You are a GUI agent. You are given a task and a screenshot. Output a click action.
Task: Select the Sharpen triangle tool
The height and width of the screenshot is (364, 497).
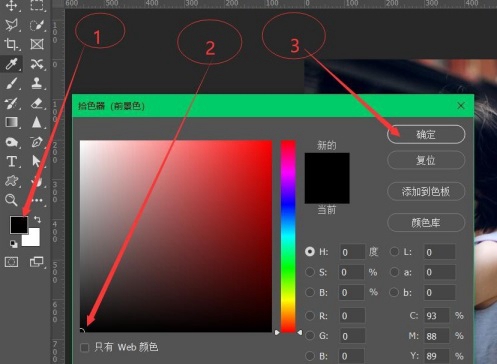pyautogui.click(x=37, y=122)
